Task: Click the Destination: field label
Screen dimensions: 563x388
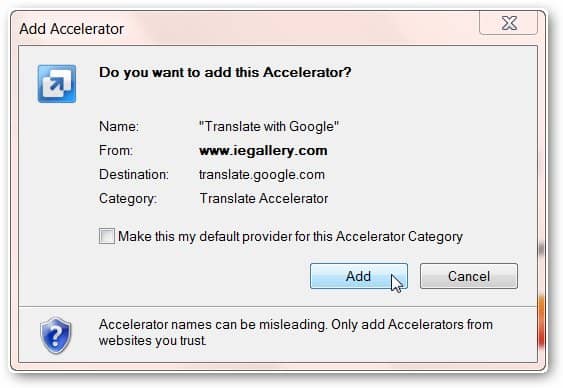Action: coord(134,174)
